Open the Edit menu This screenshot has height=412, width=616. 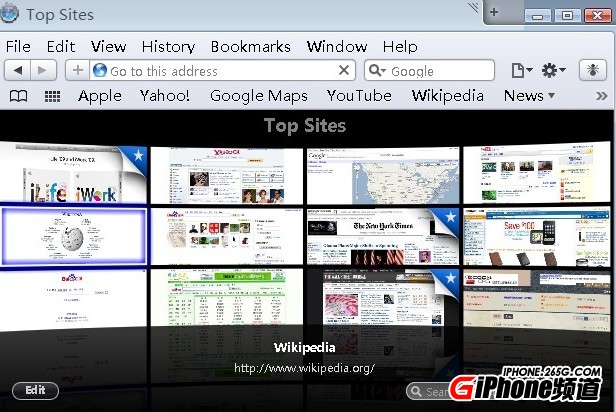[61, 46]
